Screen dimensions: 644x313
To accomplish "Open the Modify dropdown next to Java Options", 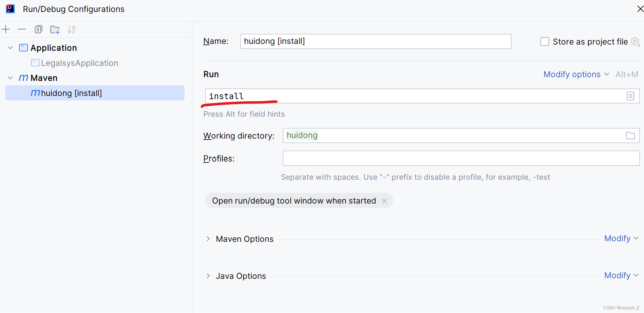I will [621, 275].
